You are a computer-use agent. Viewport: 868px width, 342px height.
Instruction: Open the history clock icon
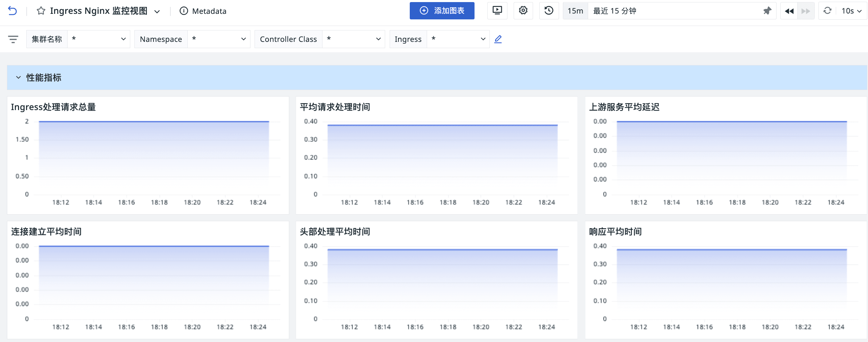coord(549,11)
